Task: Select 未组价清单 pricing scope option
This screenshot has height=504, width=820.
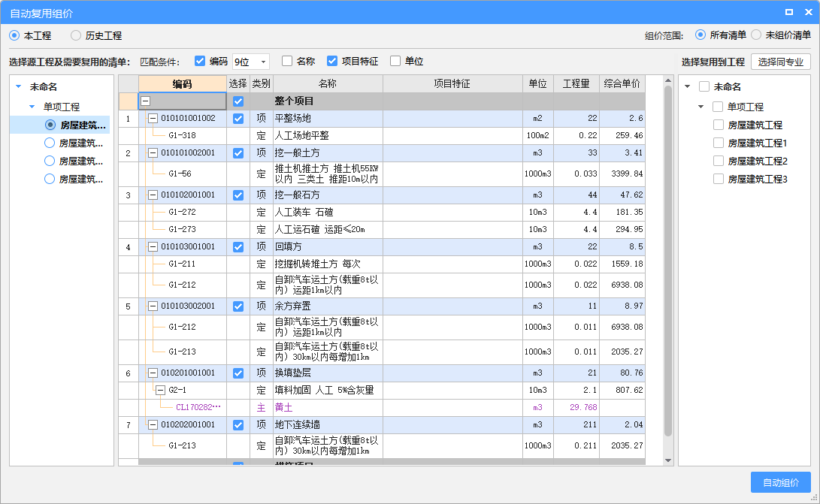Action: [756, 35]
